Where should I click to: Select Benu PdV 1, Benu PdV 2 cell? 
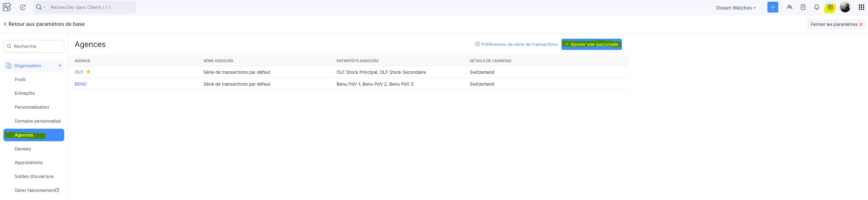[x=375, y=84]
